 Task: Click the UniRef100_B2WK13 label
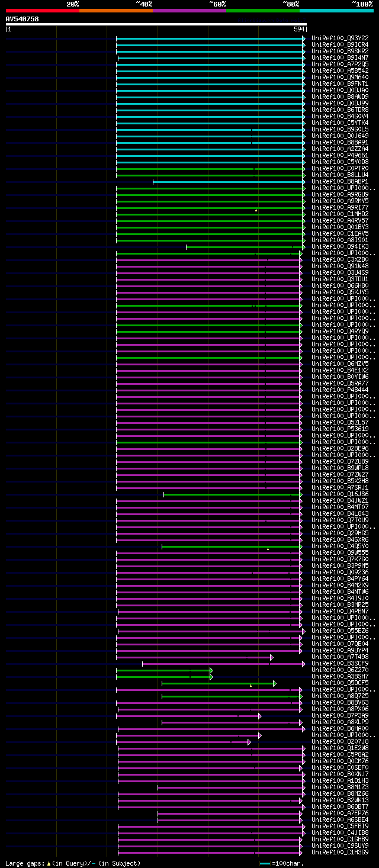click(340, 801)
